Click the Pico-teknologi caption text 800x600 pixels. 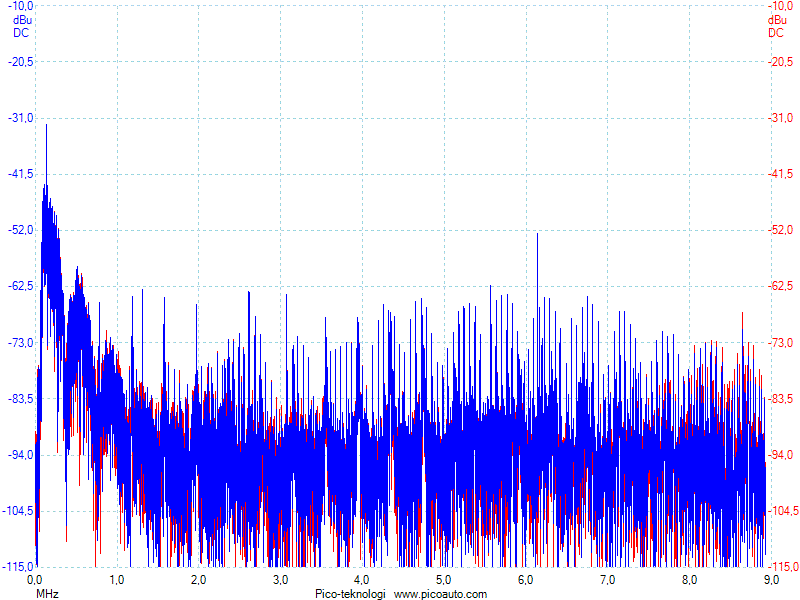[351, 594]
